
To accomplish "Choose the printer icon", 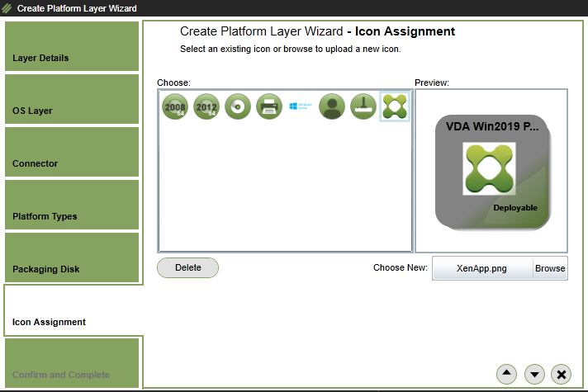I will point(269,106).
